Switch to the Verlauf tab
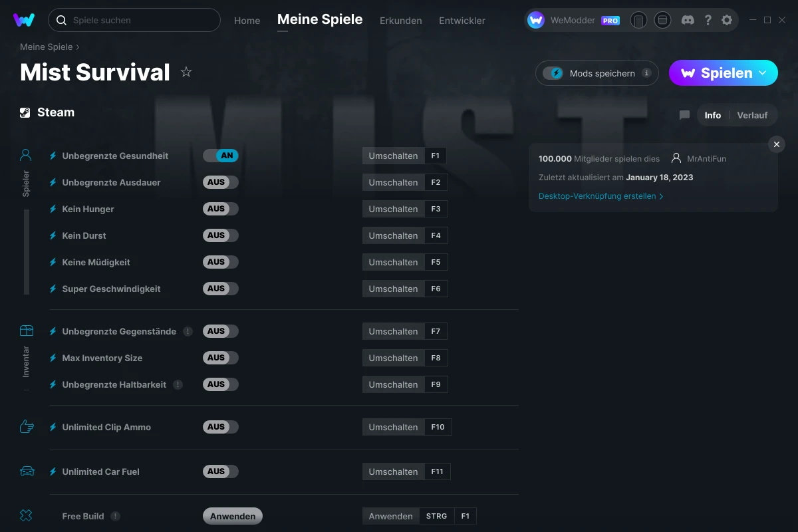 752,115
